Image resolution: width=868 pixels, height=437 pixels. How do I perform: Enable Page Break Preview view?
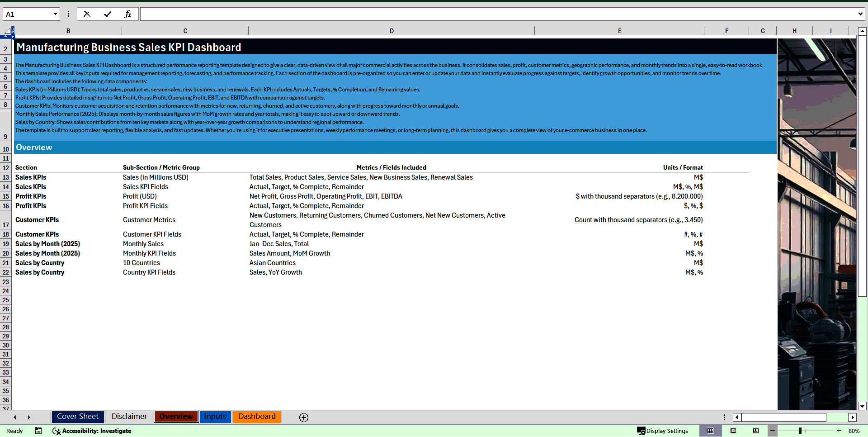point(756,431)
